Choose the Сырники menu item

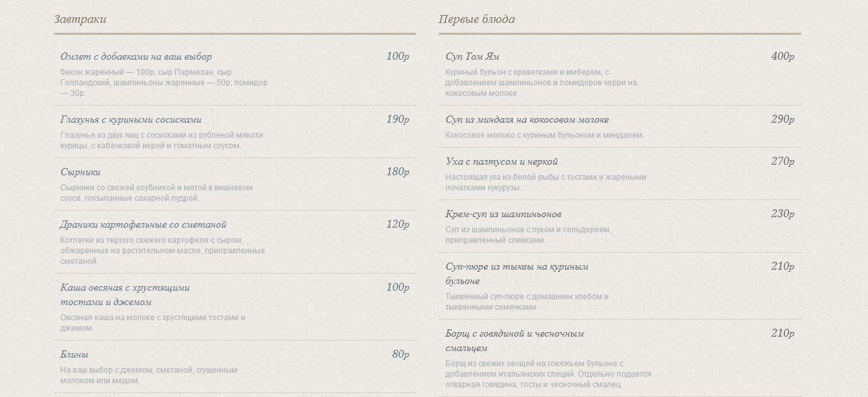[x=80, y=173]
